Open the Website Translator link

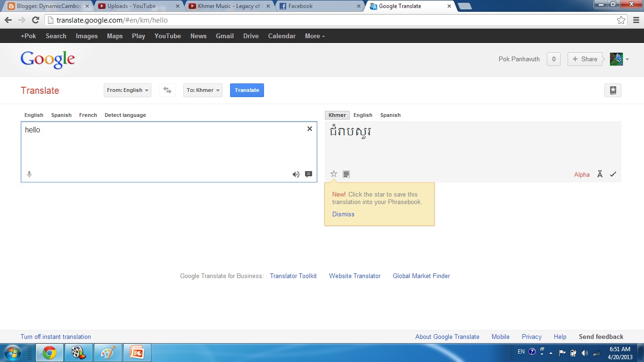point(355,276)
